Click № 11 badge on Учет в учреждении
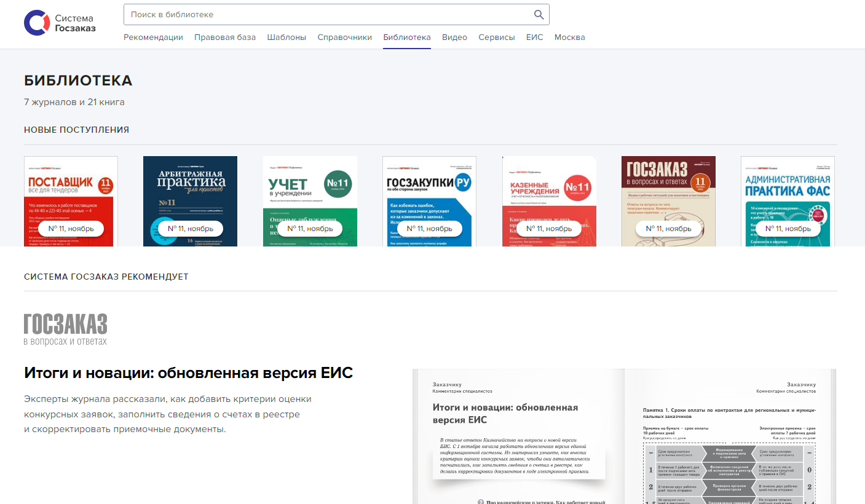Screen dimensions: 865x504 310,229
